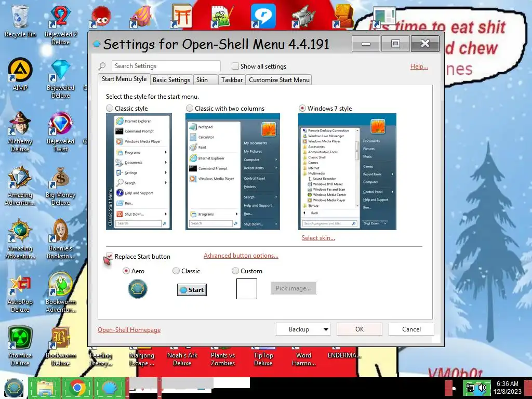Launch Bejeweled 2 Deluxe shortcut
The height and width of the screenshot is (399, 532).
pyautogui.click(x=60, y=24)
